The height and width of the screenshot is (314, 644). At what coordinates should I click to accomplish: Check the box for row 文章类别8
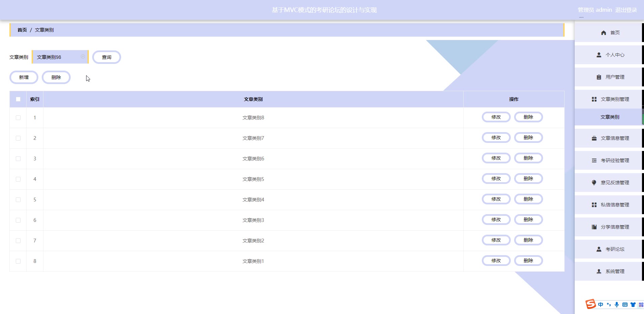point(18,118)
